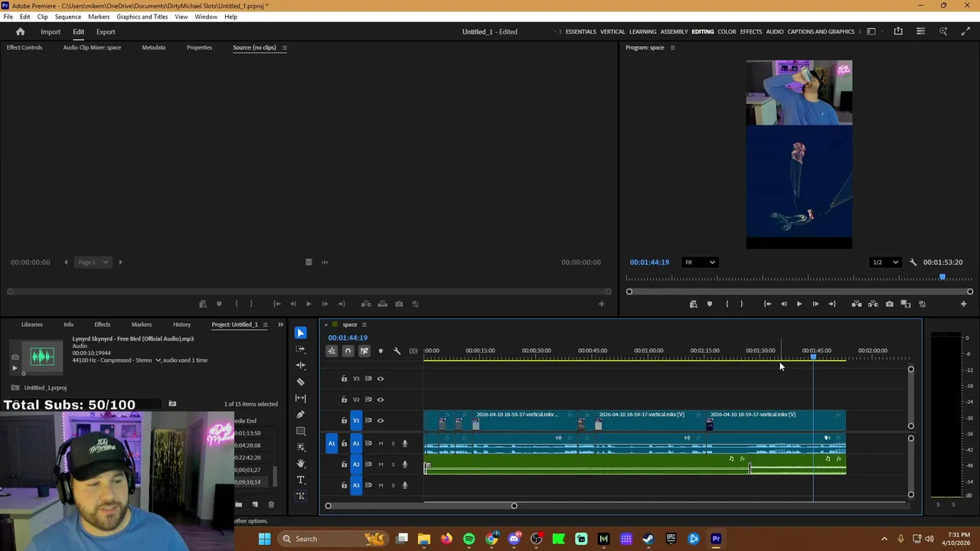Open the timeline display settings wrench
The height and width of the screenshot is (551, 980).
click(x=397, y=351)
